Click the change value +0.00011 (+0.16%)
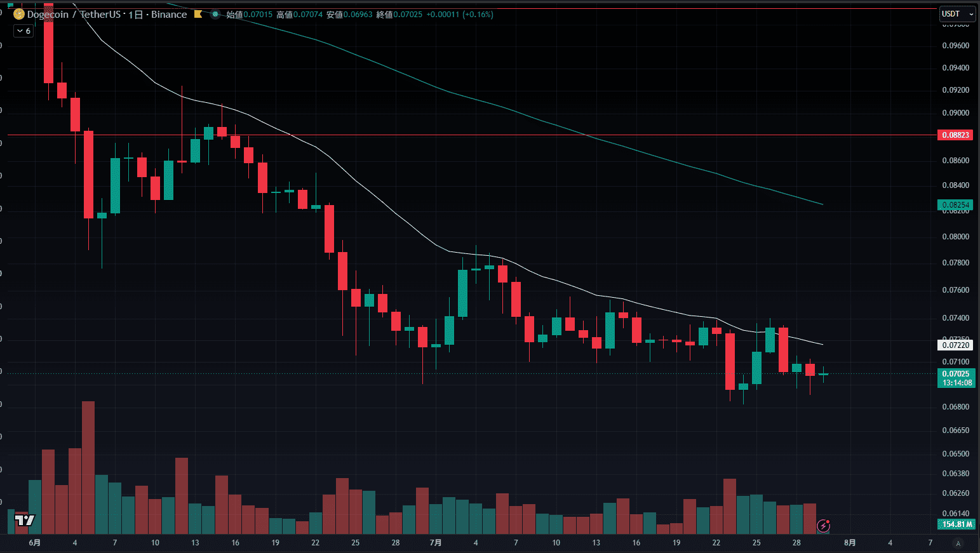980x553 pixels. pyautogui.click(x=460, y=14)
